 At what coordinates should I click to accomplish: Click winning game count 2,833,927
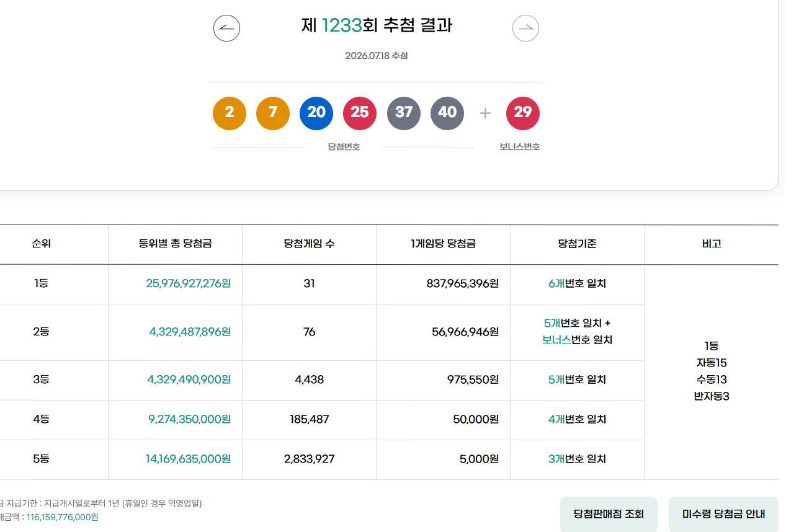[309, 459]
